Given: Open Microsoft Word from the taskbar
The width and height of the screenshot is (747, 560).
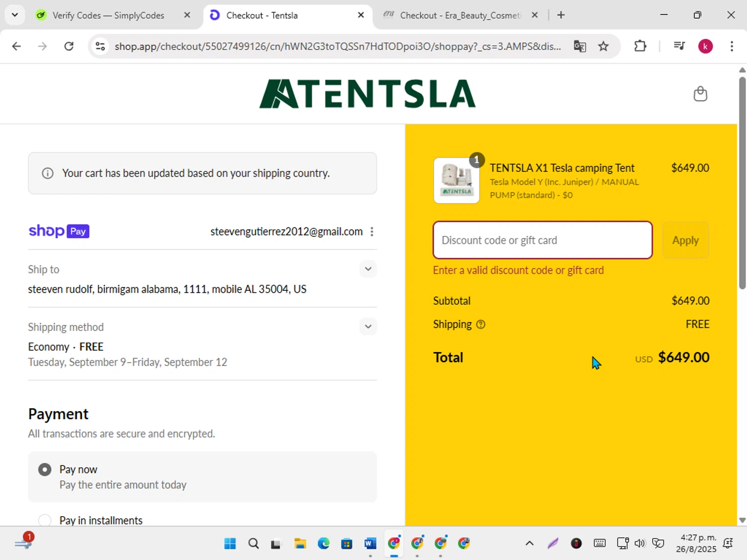Looking at the screenshot, I should click(370, 543).
